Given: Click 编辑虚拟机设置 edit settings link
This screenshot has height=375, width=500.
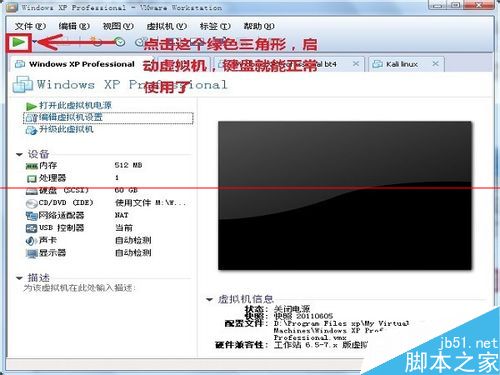Looking at the screenshot, I should pos(71,117).
